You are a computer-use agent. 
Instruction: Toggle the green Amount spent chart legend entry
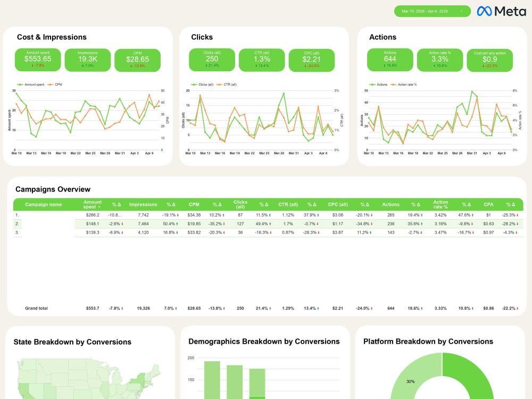[31, 85]
